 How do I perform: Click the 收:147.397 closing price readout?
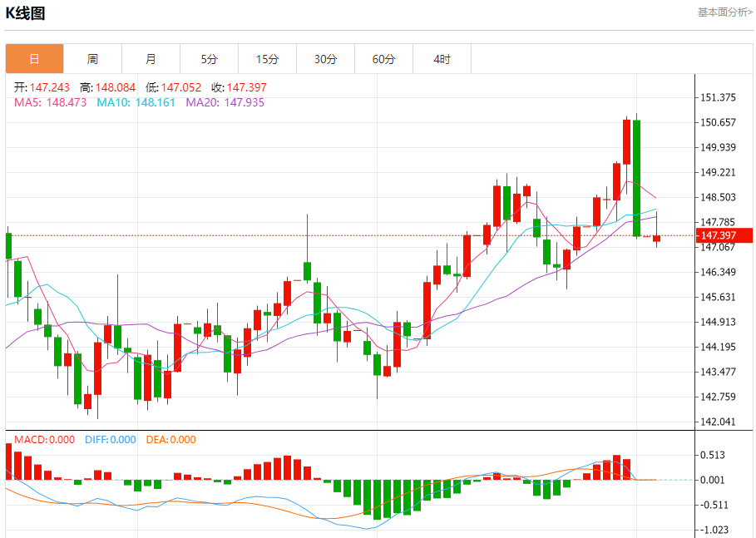[240, 87]
